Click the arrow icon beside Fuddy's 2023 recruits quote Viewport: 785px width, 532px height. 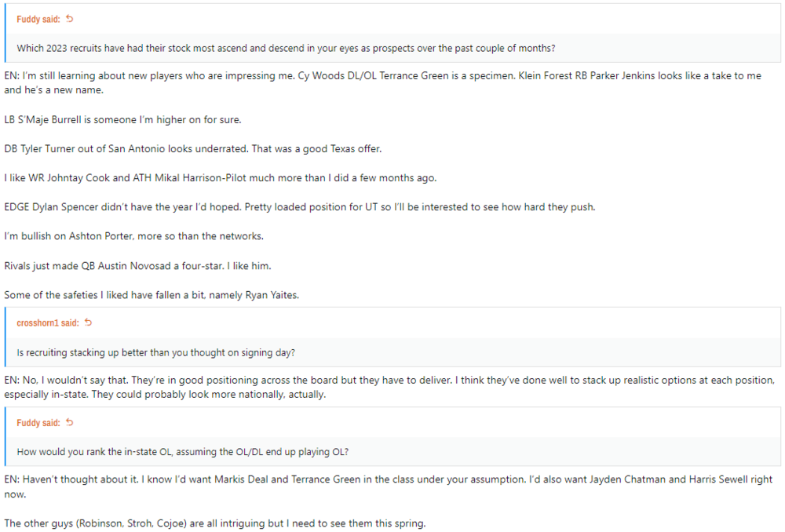coord(70,18)
